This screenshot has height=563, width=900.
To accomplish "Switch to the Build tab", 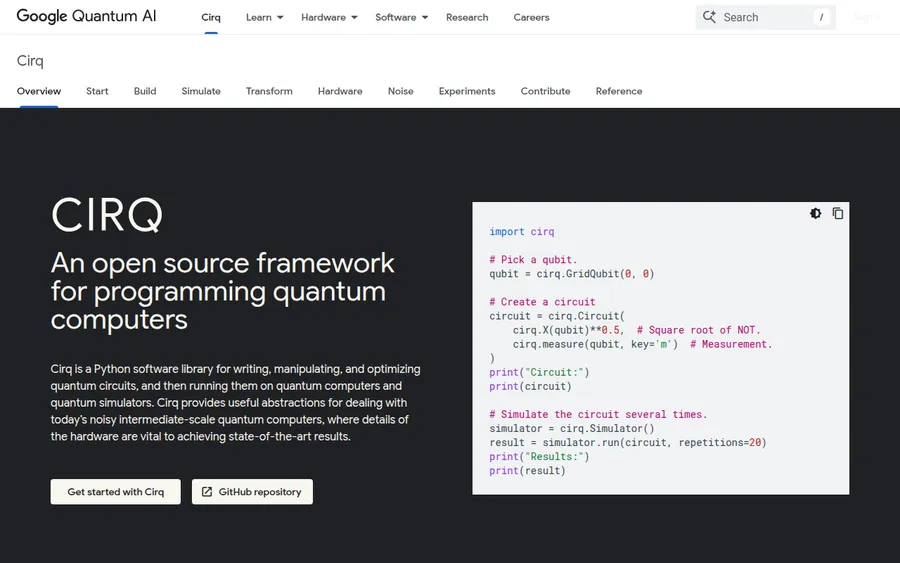I will (x=145, y=91).
